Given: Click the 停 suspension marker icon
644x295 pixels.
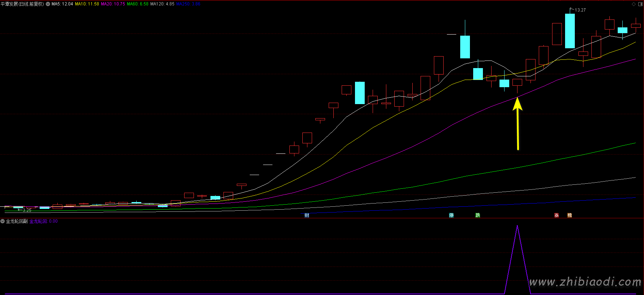Looking at the screenshot, I should pyautogui.click(x=451, y=215).
